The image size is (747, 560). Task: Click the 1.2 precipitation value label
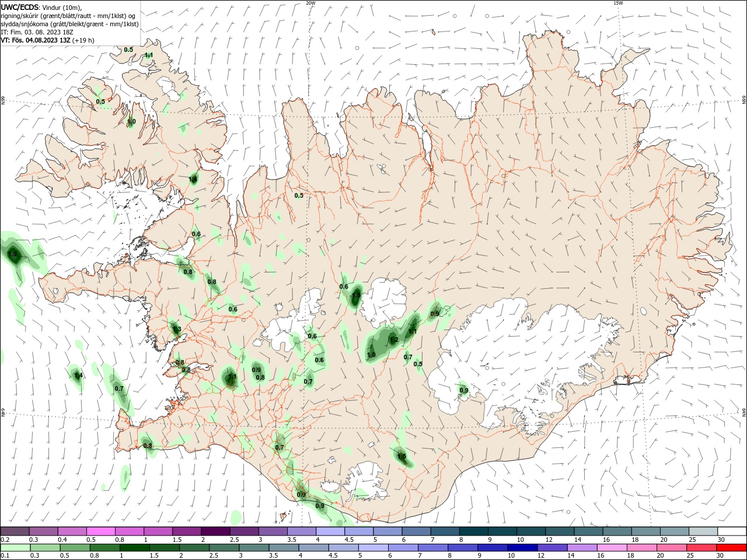click(x=394, y=340)
